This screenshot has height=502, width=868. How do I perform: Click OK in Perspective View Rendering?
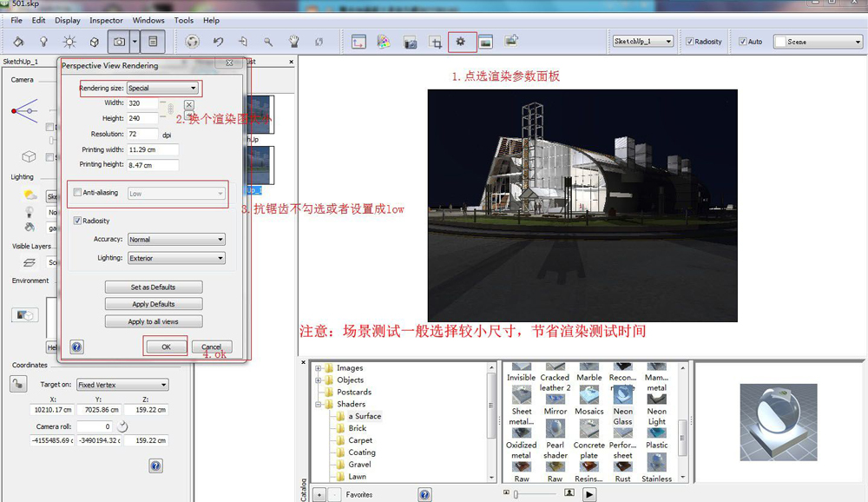click(x=165, y=347)
